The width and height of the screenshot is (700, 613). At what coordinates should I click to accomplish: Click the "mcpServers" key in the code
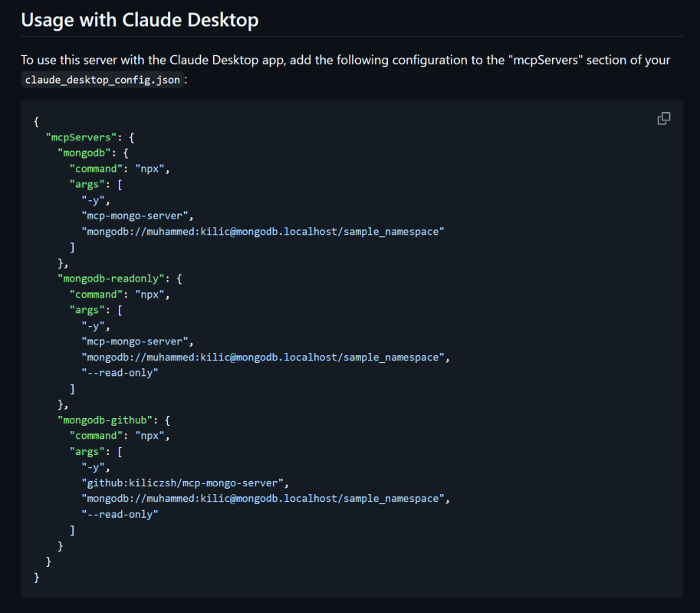click(x=81, y=137)
